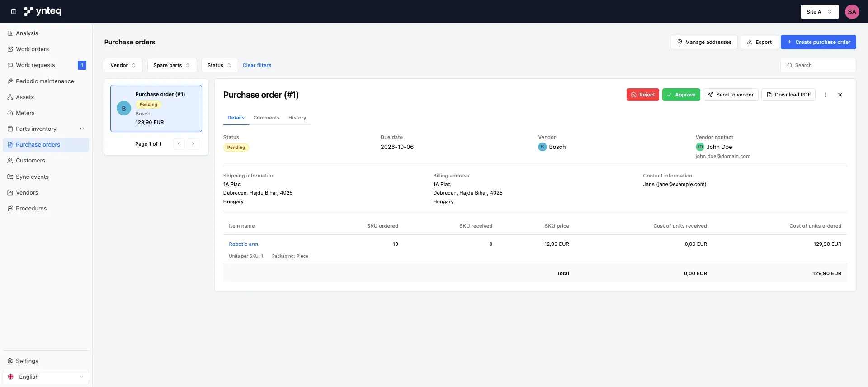Viewport: 868px width, 387px height.
Task: Click into the Search field
Action: click(x=818, y=65)
